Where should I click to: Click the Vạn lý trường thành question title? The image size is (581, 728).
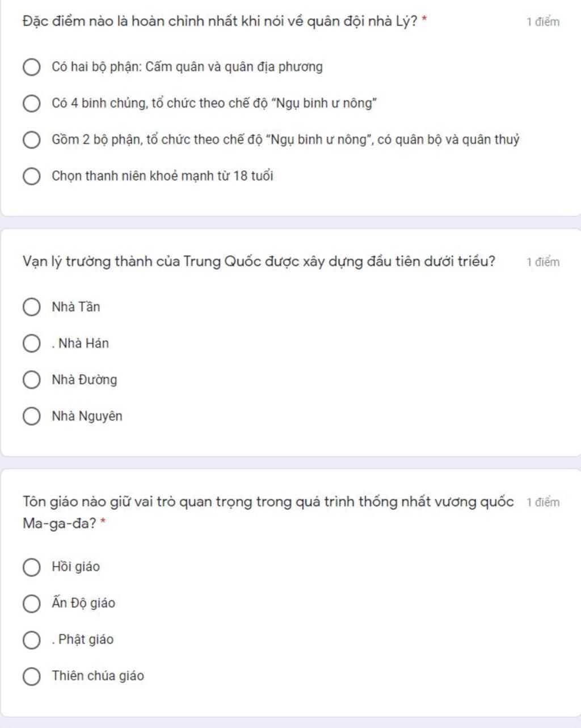click(259, 261)
